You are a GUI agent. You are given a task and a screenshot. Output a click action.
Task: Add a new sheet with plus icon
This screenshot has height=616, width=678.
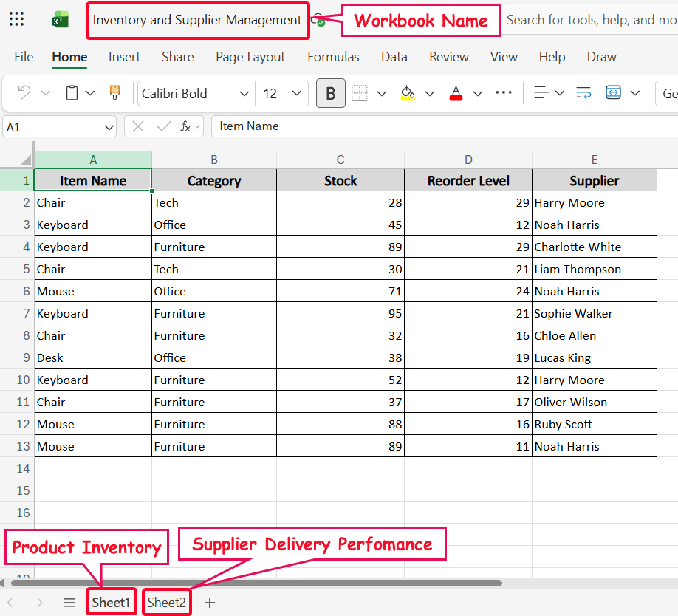[x=210, y=603]
